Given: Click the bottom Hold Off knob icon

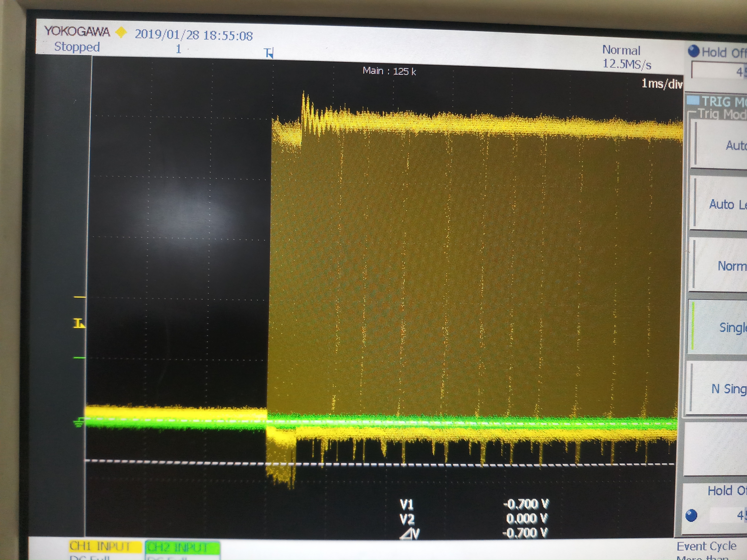Looking at the screenshot, I should [691, 515].
